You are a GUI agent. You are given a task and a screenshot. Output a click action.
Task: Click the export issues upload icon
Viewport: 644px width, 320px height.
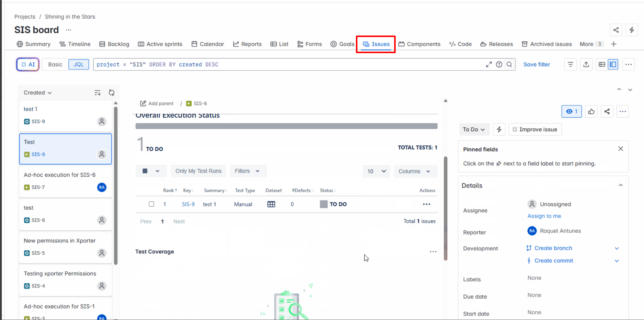click(586, 64)
